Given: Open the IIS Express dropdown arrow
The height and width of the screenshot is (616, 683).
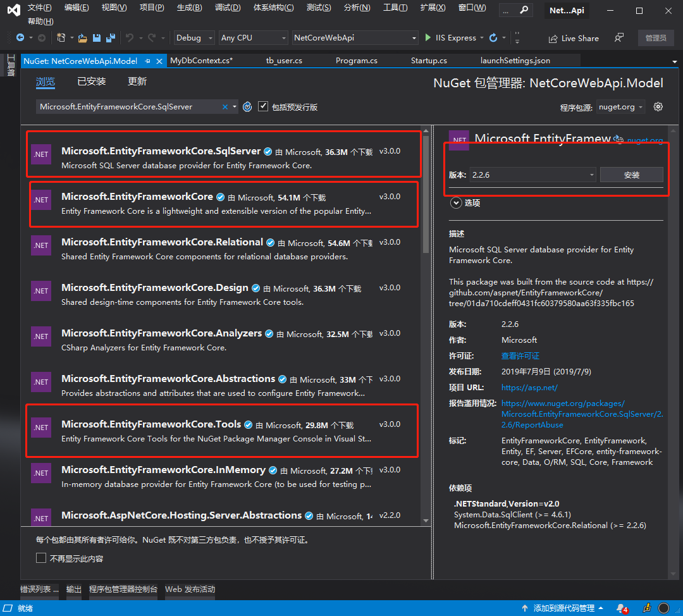Looking at the screenshot, I should [x=482, y=38].
